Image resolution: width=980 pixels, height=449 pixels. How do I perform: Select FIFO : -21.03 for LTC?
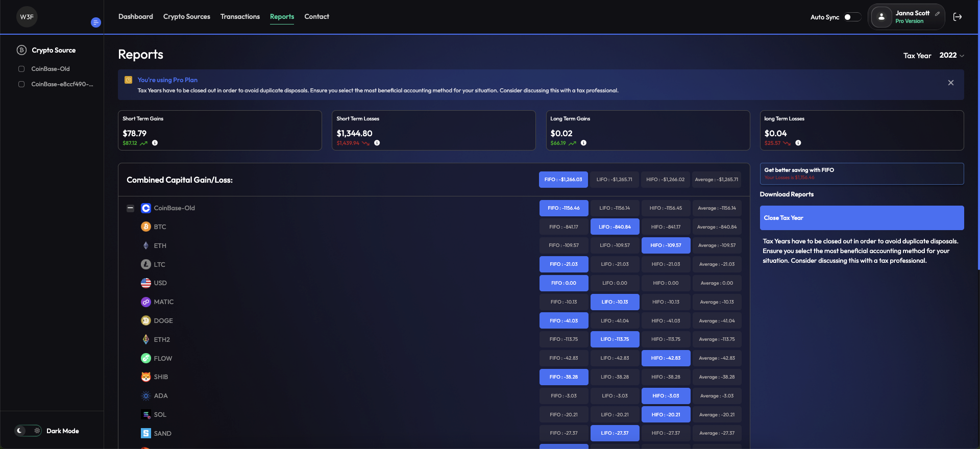pyautogui.click(x=564, y=264)
